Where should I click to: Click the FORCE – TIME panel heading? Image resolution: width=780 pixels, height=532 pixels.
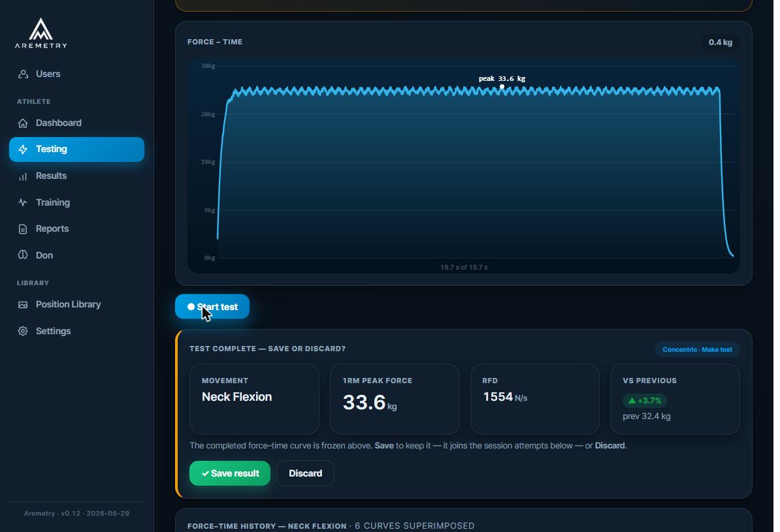(x=215, y=42)
